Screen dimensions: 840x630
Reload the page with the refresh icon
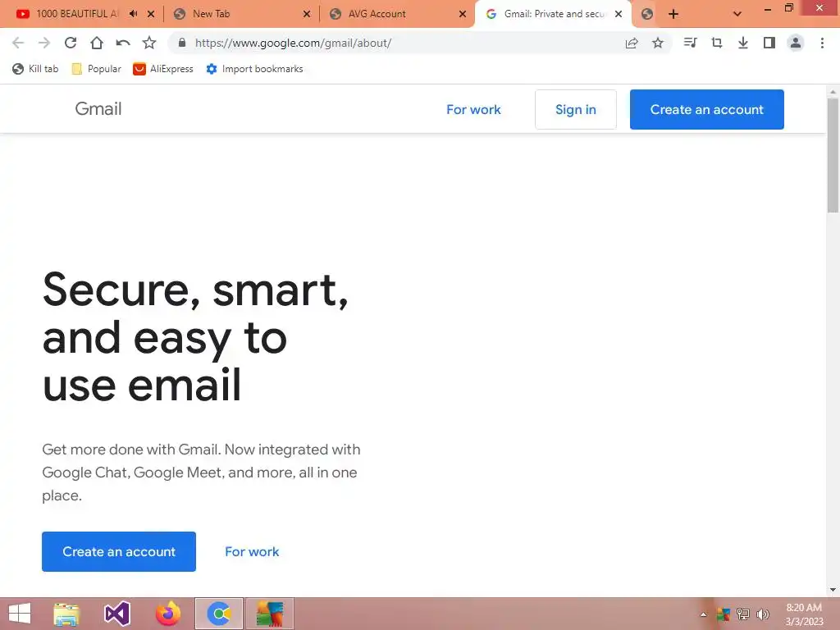click(71, 43)
